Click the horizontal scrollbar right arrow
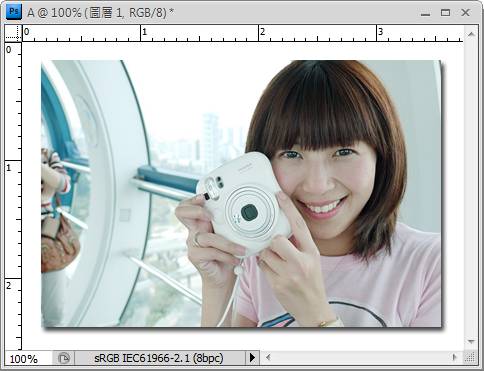This screenshot has height=371, width=484. [x=454, y=357]
